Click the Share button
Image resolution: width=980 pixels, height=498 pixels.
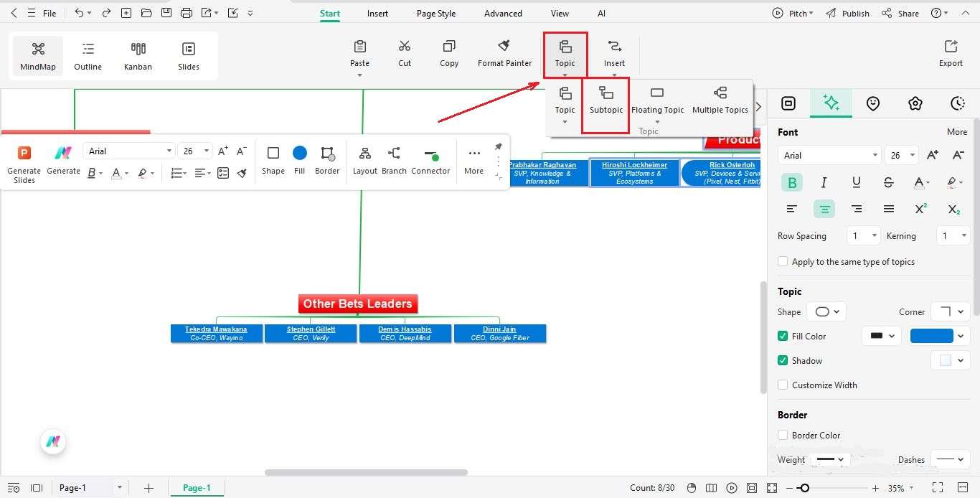pyautogui.click(x=900, y=13)
